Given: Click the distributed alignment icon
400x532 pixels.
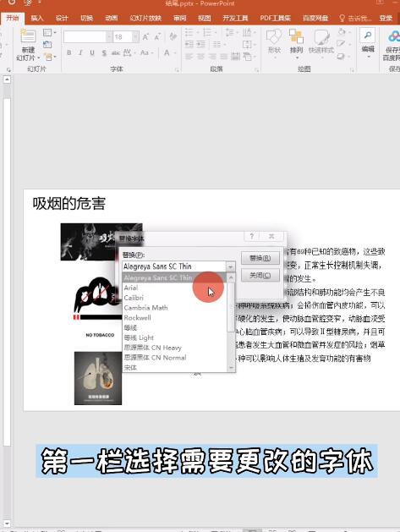Looking at the screenshot, I should click(x=235, y=57).
